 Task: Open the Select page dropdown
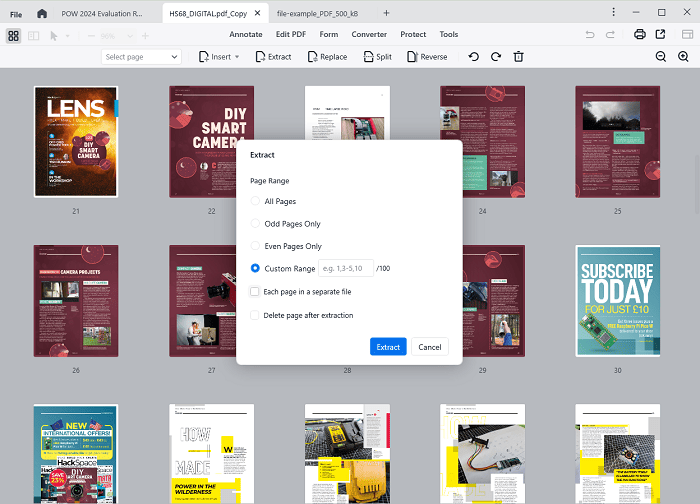coord(141,57)
